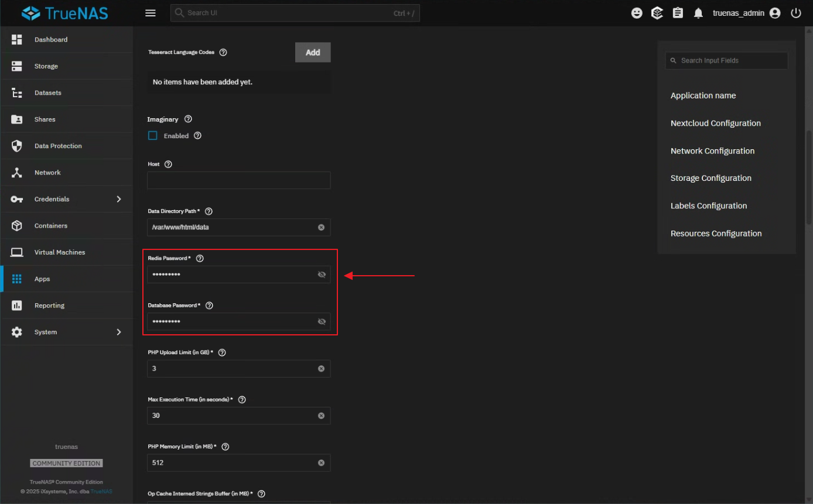Image resolution: width=813 pixels, height=504 pixels.
Task: Focus the Search Input Fields box
Action: [x=726, y=60]
